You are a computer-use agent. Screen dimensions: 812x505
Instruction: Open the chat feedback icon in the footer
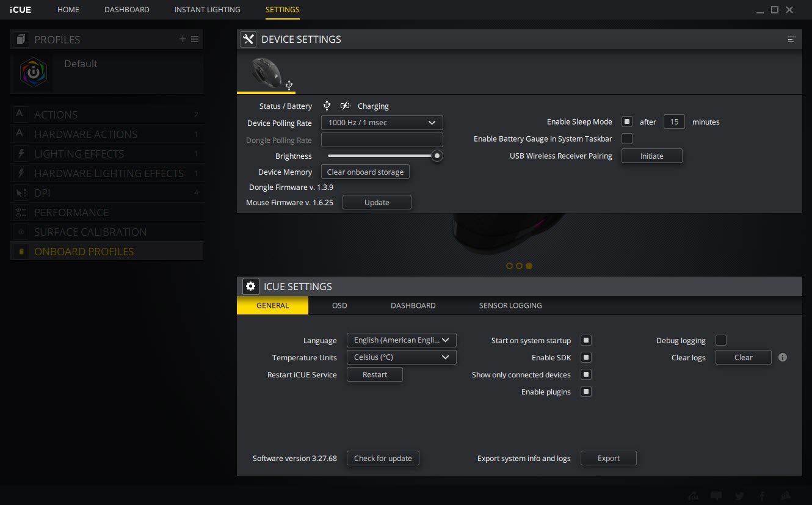[717, 496]
